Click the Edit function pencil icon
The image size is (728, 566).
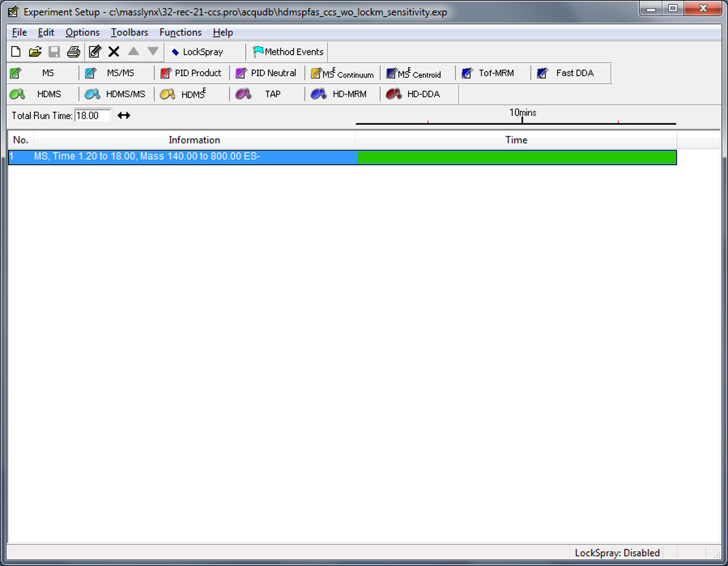(95, 52)
